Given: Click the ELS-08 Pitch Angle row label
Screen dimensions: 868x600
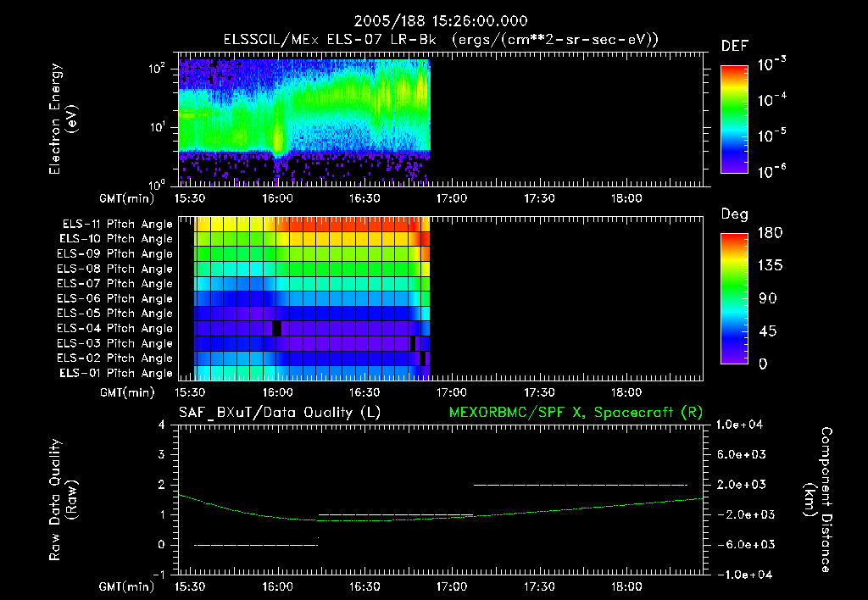Looking at the screenshot, I should [x=115, y=269].
